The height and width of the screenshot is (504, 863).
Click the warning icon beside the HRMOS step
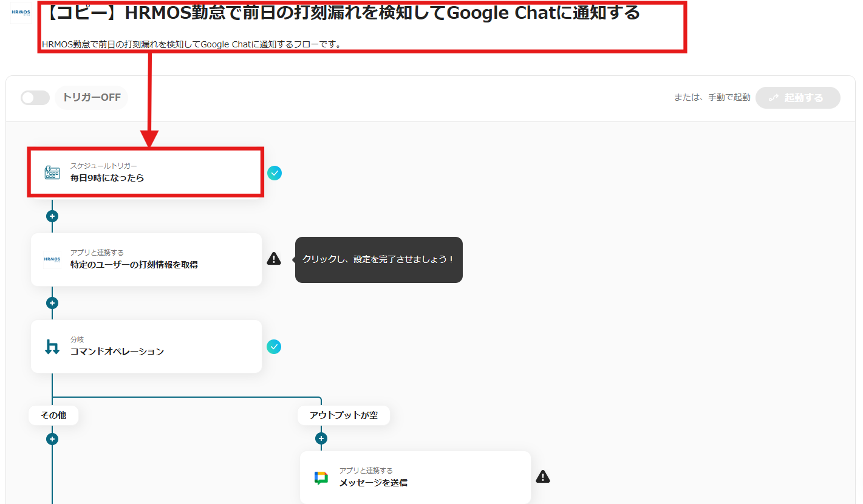click(275, 259)
